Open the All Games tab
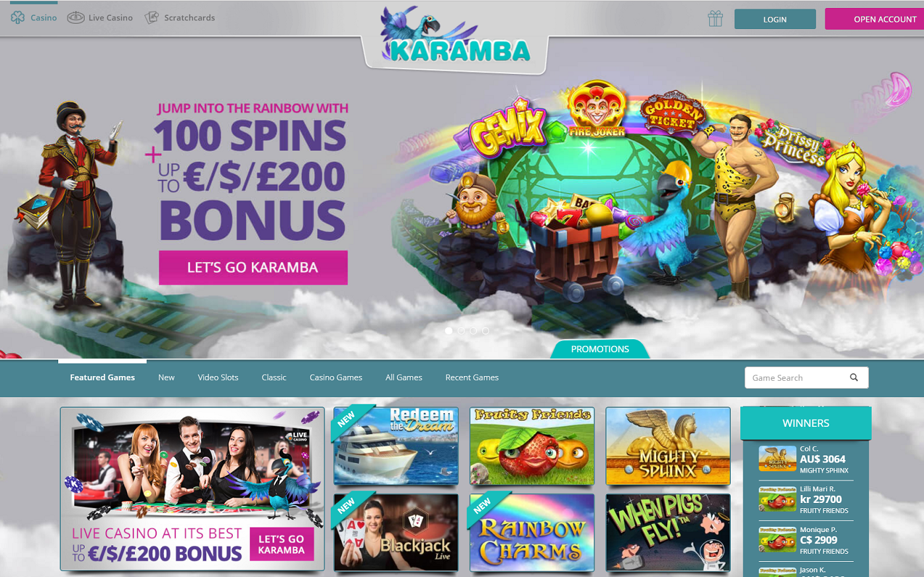The image size is (924, 577). [x=403, y=377]
